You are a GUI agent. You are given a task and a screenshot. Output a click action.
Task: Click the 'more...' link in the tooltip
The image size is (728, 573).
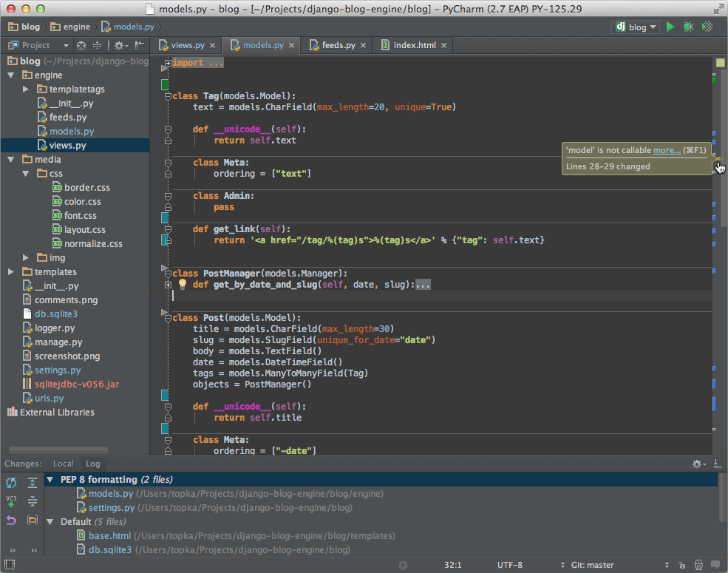point(667,150)
